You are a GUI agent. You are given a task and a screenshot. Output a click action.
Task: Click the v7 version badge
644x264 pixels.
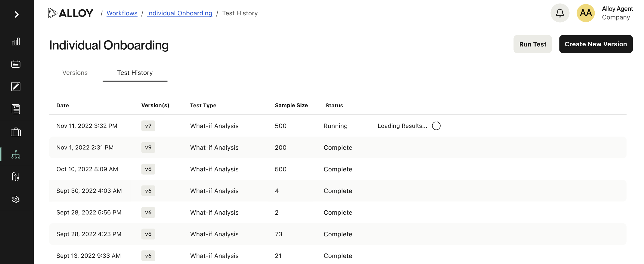148,126
